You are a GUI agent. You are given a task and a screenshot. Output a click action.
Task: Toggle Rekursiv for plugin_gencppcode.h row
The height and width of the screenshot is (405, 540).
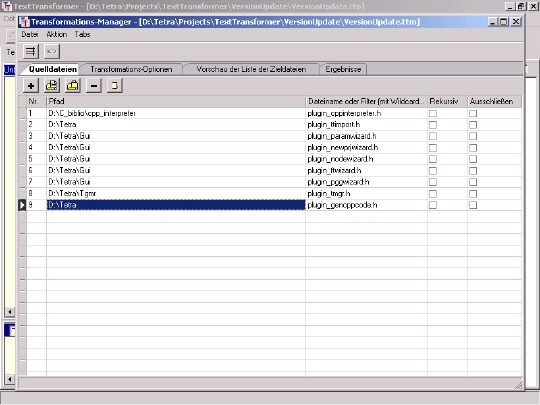[433, 205]
